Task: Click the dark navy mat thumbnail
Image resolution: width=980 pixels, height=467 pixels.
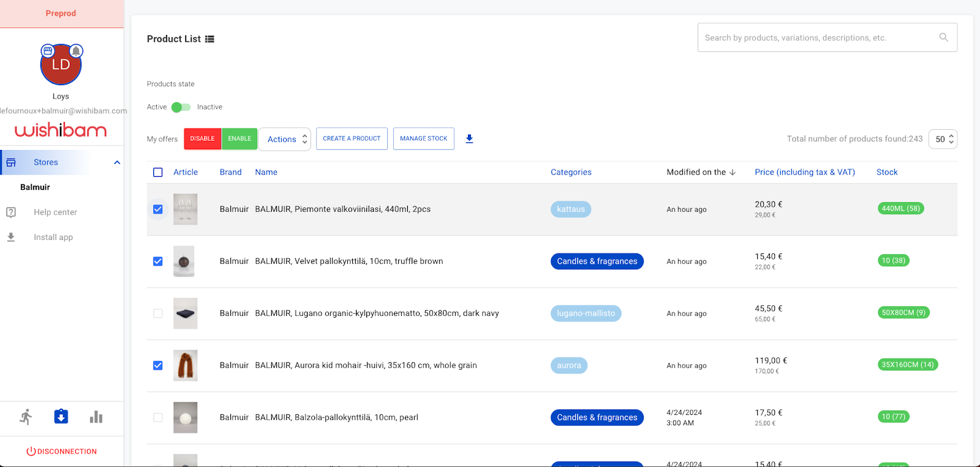Action: 185,313
